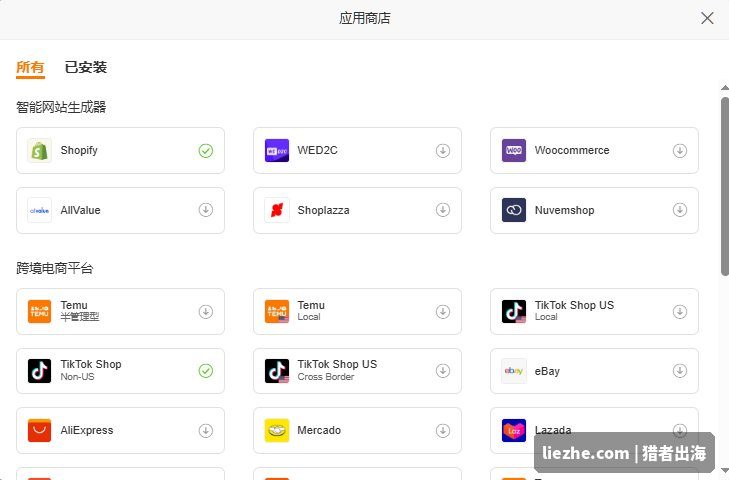The image size is (729, 480).
Task: Install AliExpress via download icon
Action: (x=205, y=431)
